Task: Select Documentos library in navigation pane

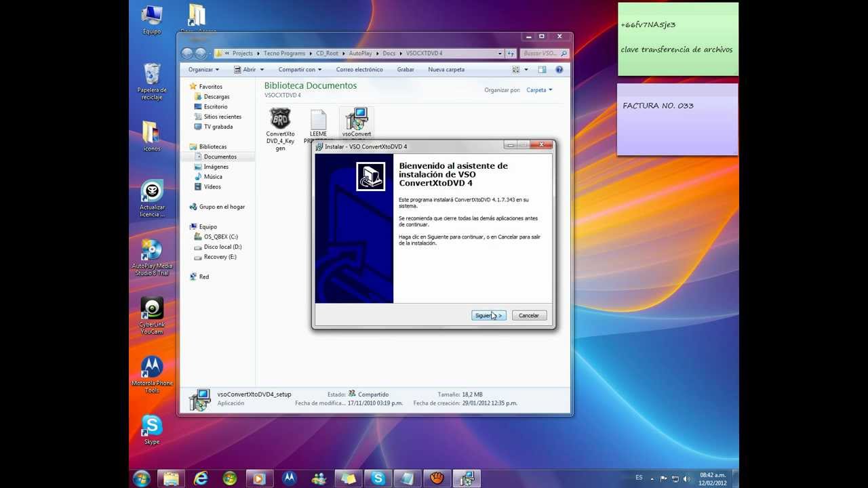Action: pyautogui.click(x=220, y=157)
